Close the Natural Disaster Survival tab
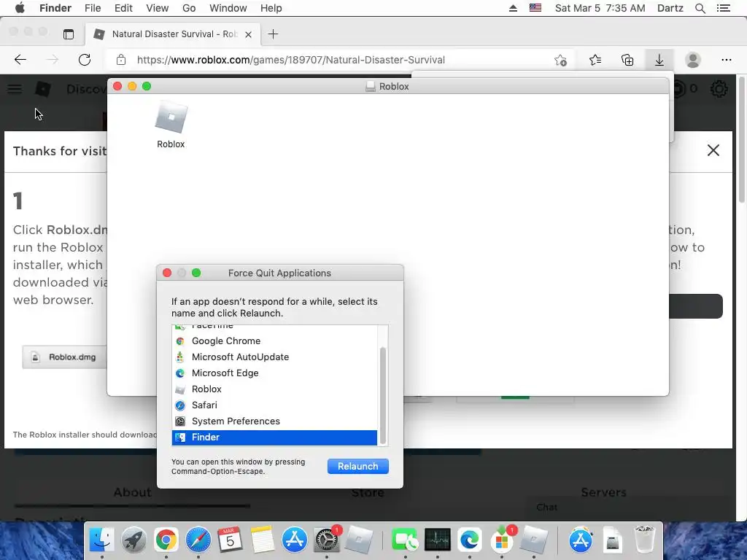The width and height of the screenshot is (747, 560). 248,34
